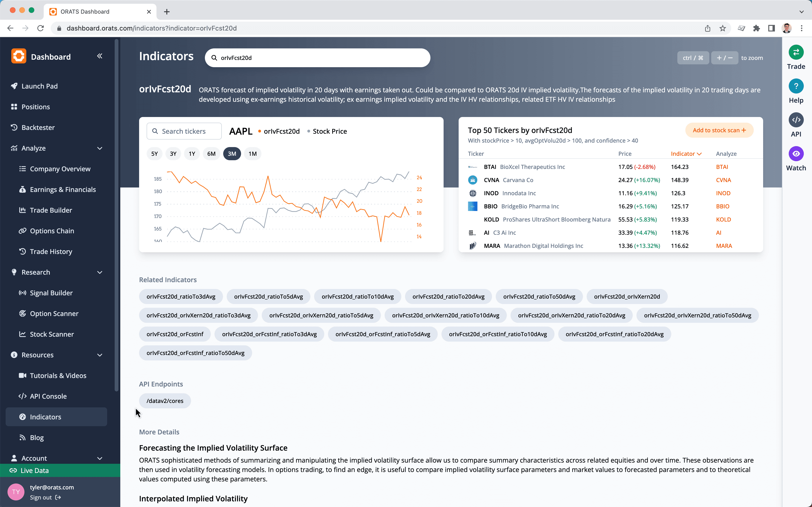The height and width of the screenshot is (507, 812).
Task: Reload the page in browser
Action: click(x=41, y=28)
